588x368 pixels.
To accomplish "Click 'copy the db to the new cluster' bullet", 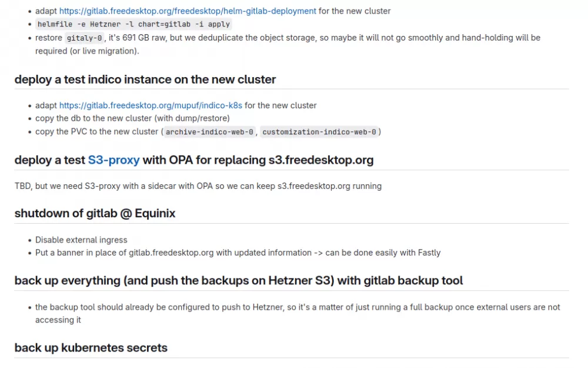I will coord(132,118).
